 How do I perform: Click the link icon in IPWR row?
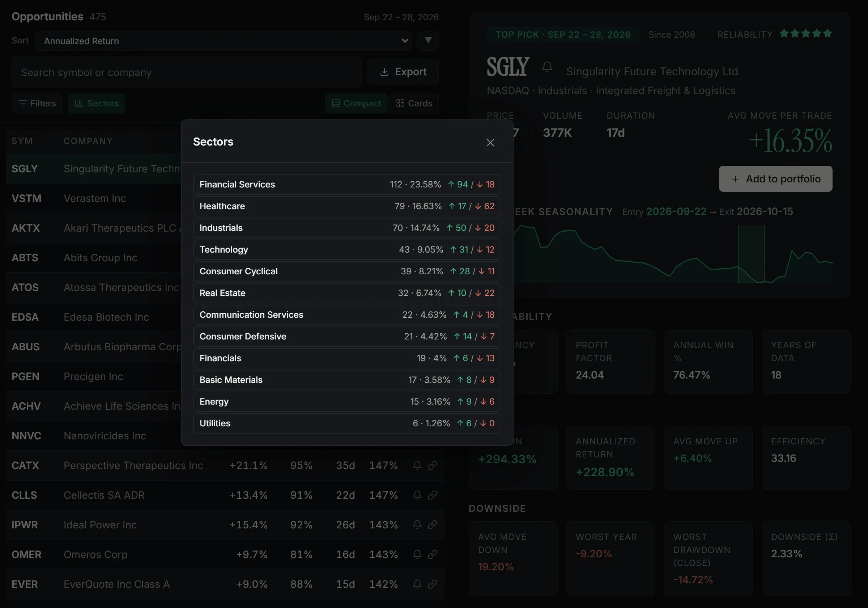pyautogui.click(x=432, y=525)
